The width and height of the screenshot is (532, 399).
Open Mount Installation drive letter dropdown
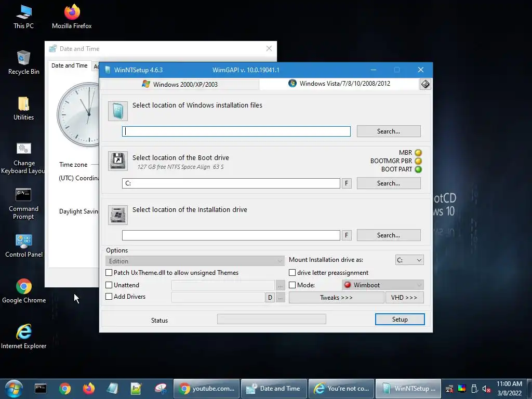[409, 260]
